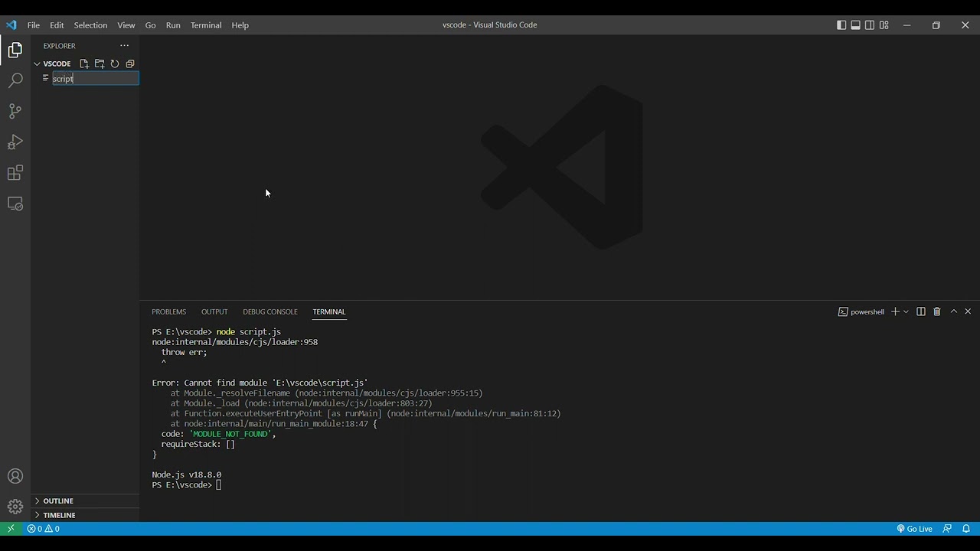The width and height of the screenshot is (980, 551).
Task: Open the File menu
Action: click(34, 25)
